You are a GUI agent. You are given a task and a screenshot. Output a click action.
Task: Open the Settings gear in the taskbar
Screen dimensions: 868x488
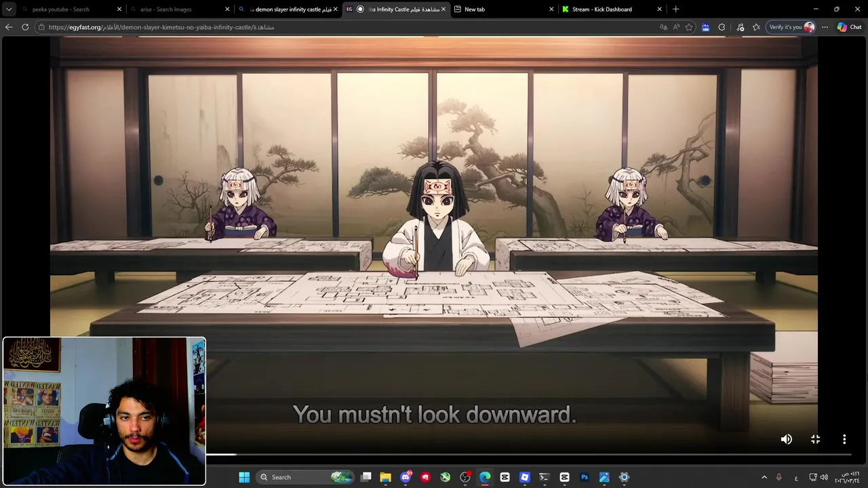click(x=624, y=477)
